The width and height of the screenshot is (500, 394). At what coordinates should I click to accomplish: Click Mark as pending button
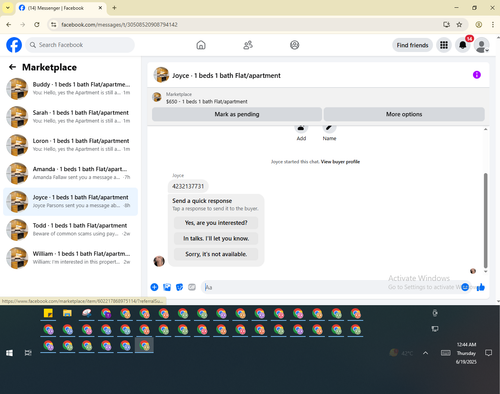click(x=237, y=114)
